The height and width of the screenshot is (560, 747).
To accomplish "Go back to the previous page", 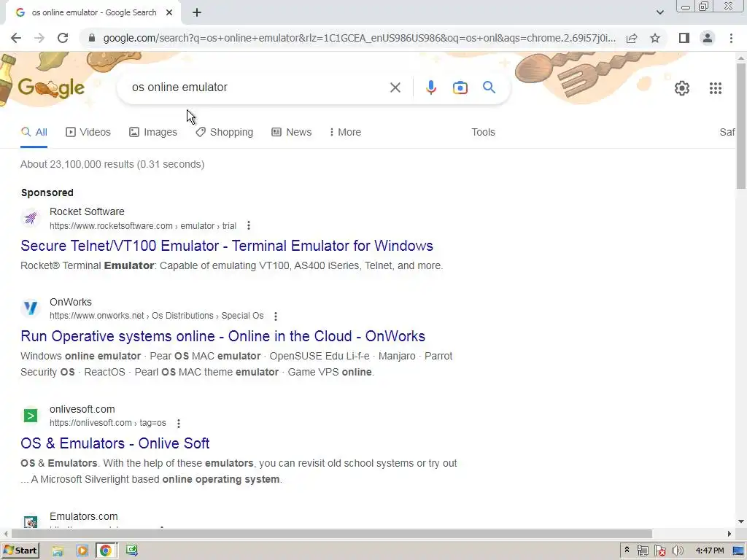I will click(x=16, y=38).
